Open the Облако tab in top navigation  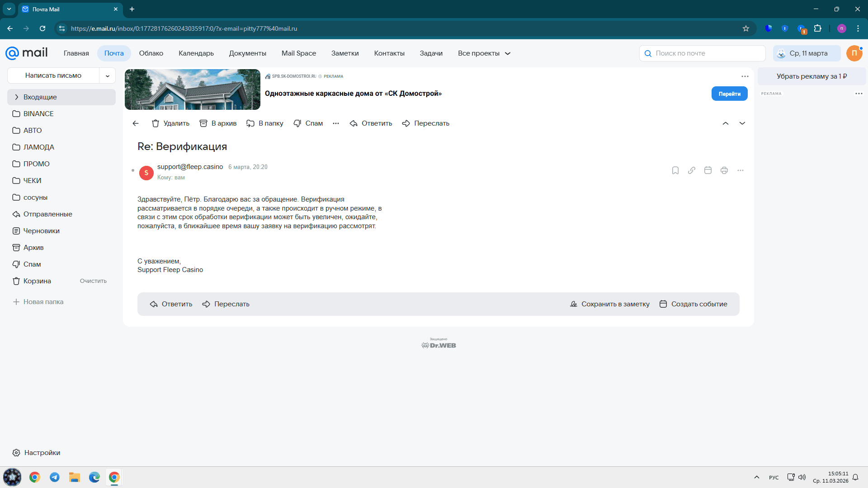[151, 53]
